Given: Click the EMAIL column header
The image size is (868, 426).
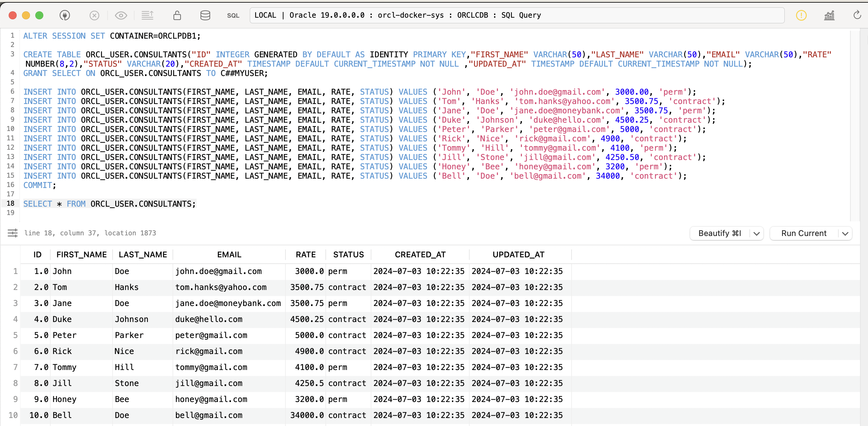Looking at the screenshot, I should click(x=229, y=255).
